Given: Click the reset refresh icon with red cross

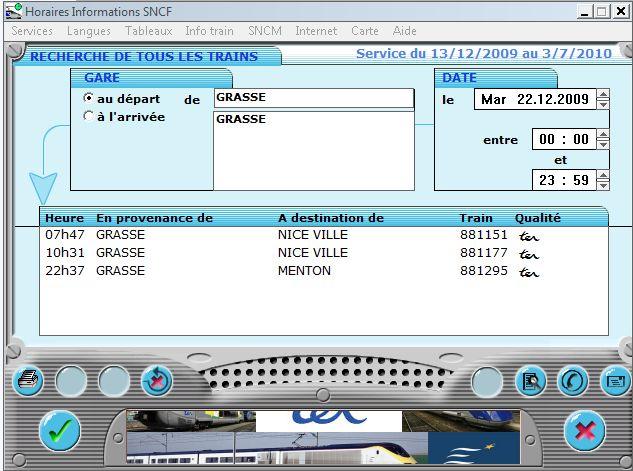Looking at the screenshot, I should (157, 380).
